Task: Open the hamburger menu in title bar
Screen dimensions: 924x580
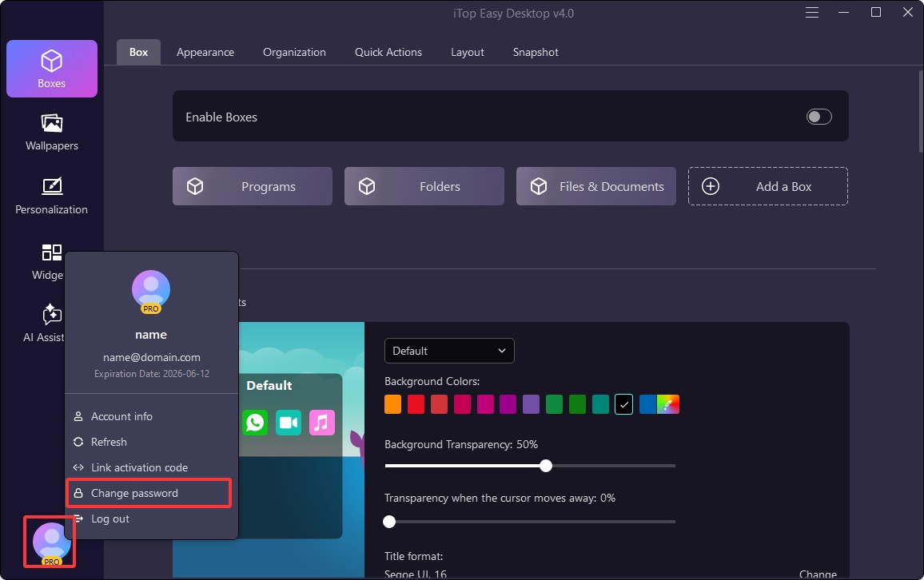Action: (x=812, y=13)
